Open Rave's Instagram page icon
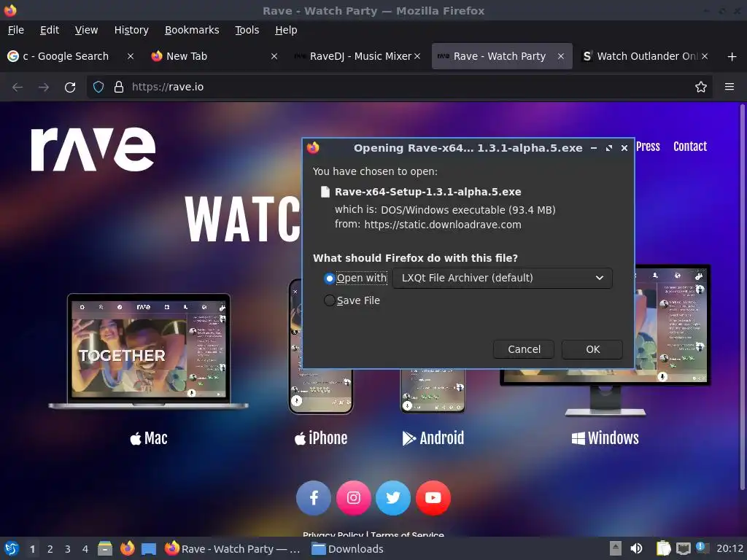Viewport: 747px width, 560px height. click(354, 498)
